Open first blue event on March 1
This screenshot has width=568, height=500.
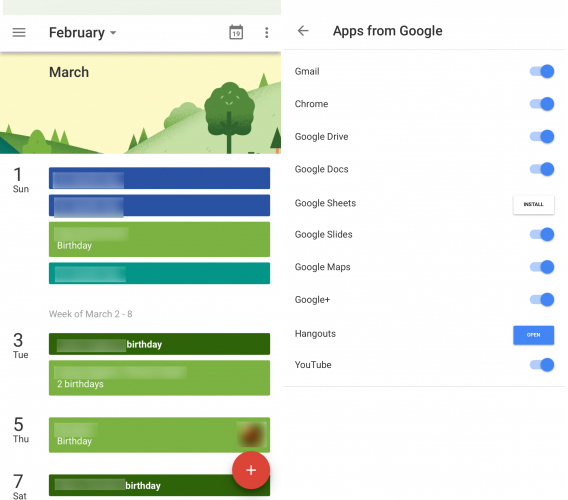(159, 178)
